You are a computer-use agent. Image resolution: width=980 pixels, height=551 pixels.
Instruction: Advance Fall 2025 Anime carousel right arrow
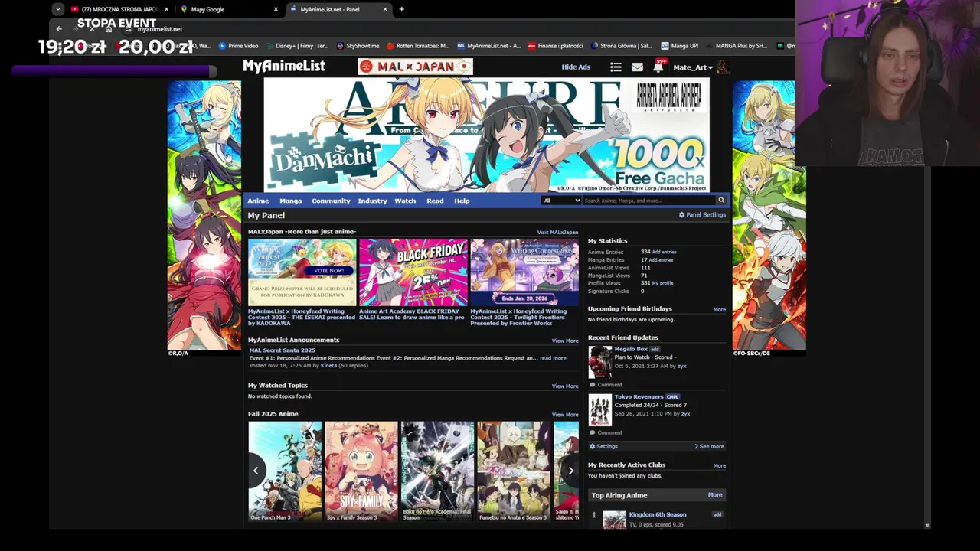coord(570,471)
